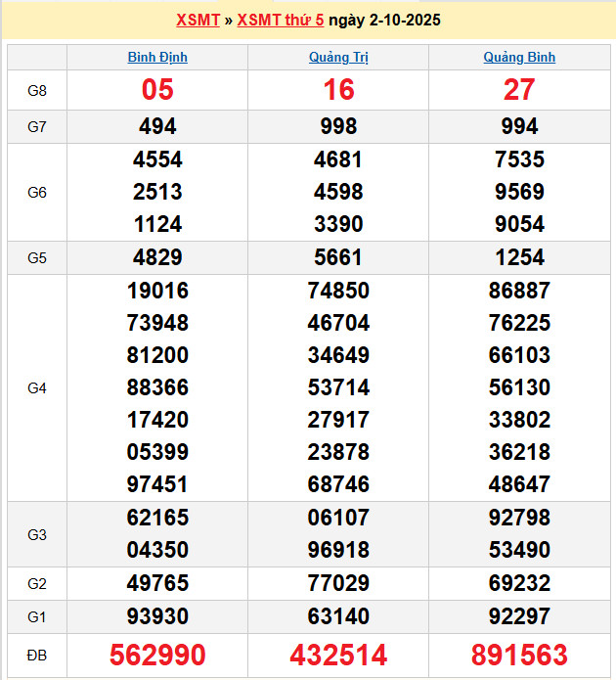Open the 'XSMT thứ 5' link
This screenshot has width=616, height=680.
[281, 20]
